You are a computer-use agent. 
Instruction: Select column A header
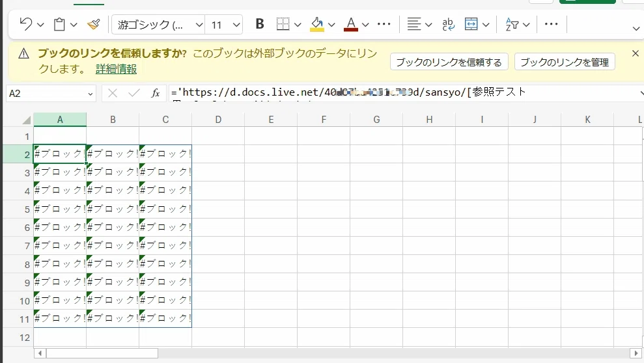pos(60,119)
